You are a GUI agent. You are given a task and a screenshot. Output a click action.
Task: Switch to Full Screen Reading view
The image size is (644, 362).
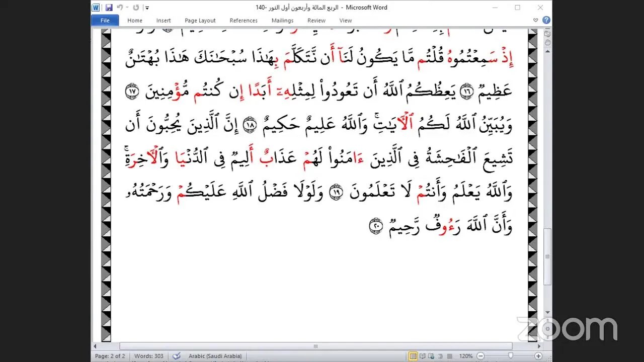tap(422, 356)
